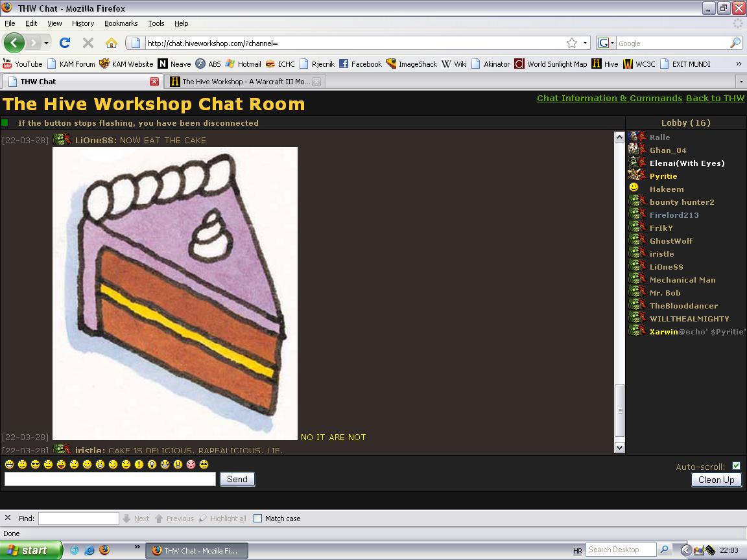
Task: Click the Stop loading X icon
Action: click(88, 43)
